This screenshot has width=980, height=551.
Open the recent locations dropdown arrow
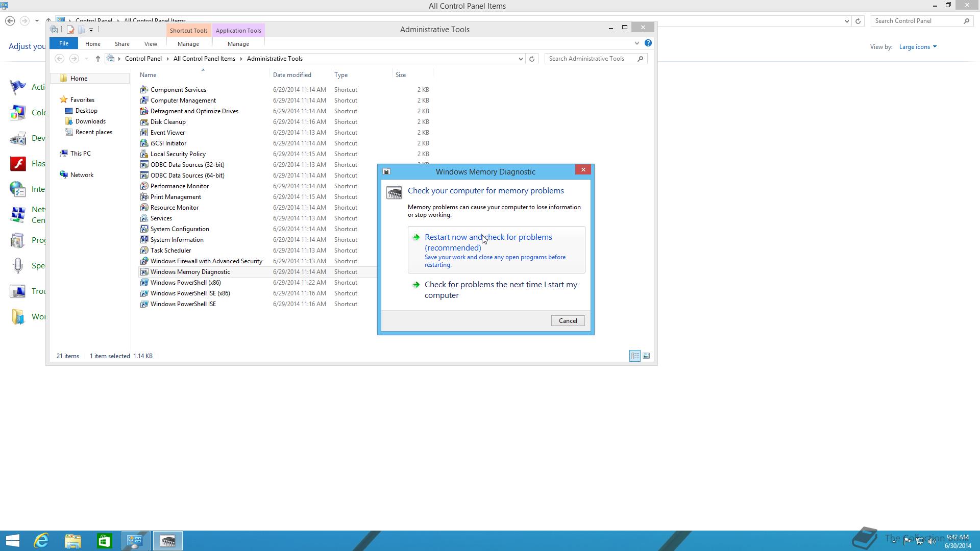[x=86, y=59]
